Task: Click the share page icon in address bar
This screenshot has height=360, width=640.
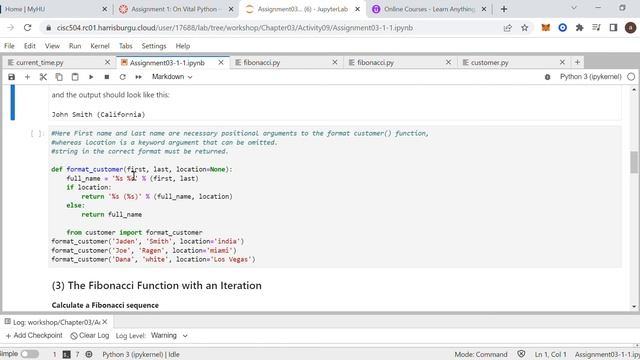Action: 507,28
